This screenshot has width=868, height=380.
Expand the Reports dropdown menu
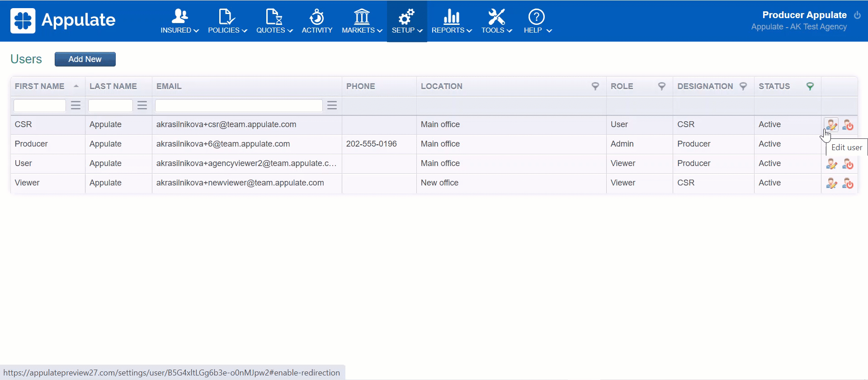pyautogui.click(x=452, y=21)
